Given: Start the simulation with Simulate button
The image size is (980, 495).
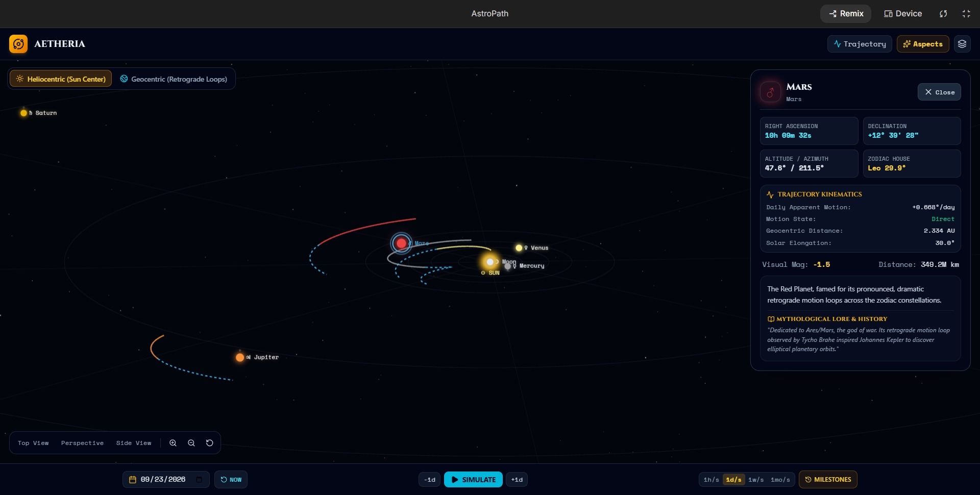Looking at the screenshot, I should pyautogui.click(x=473, y=480).
